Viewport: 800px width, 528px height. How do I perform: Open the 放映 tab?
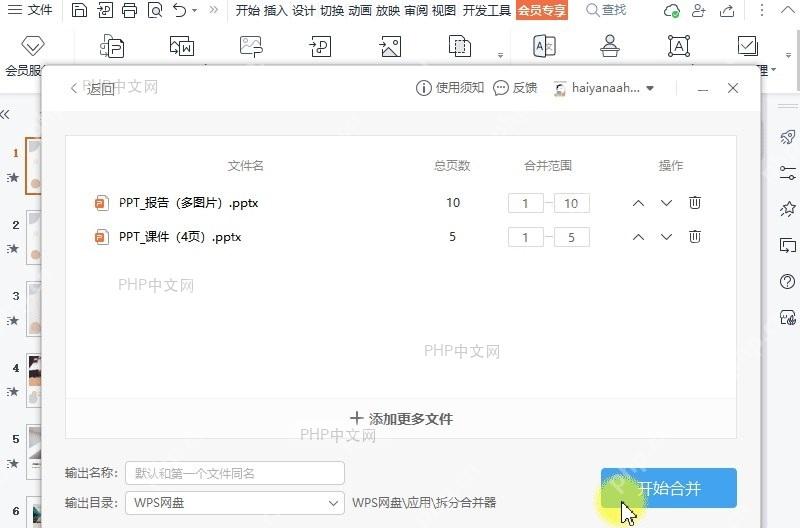[x=388, y=10]
